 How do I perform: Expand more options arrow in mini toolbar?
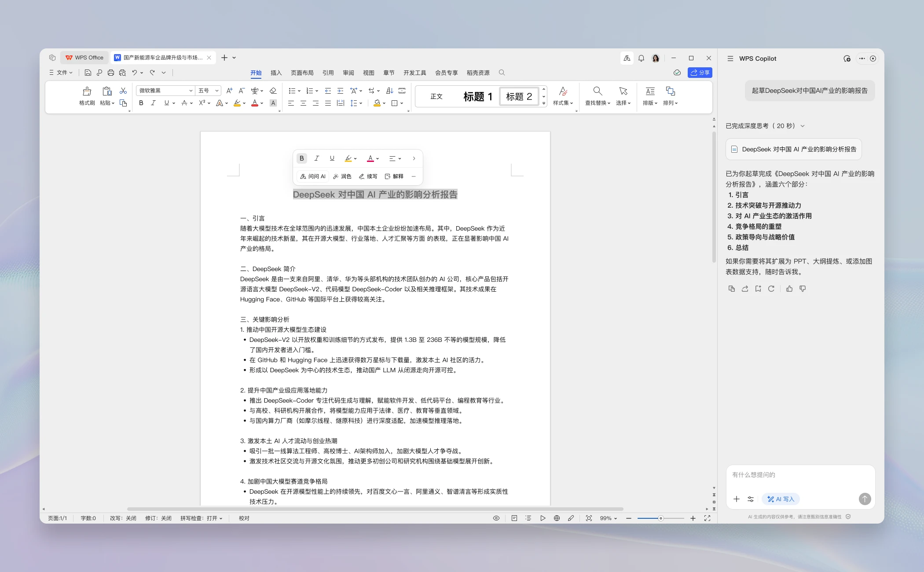coord(414,158)
